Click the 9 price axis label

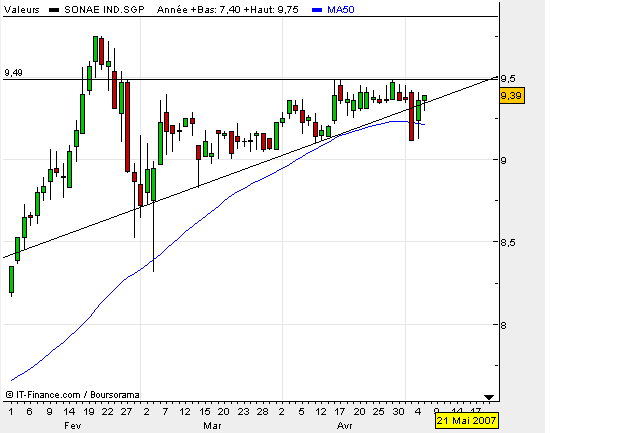[504, 160]
